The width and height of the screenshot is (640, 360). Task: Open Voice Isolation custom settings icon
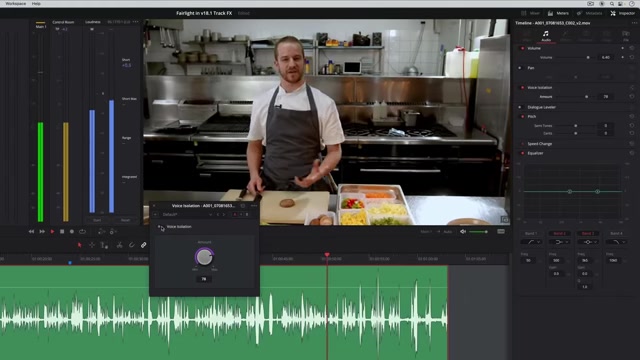click(632, 87)
